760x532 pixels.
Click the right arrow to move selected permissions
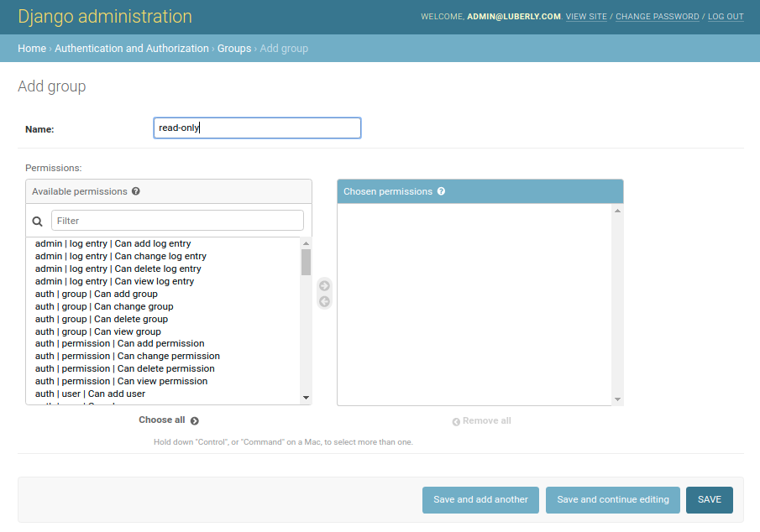(x=324, y=285)
